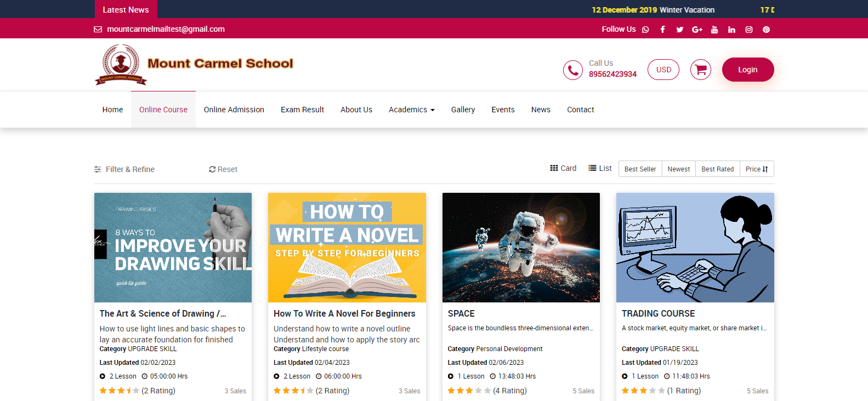Viewport: 868px width, 401px height.
Task: Go to Online Admission page
Action: click(x=234, y=110)
